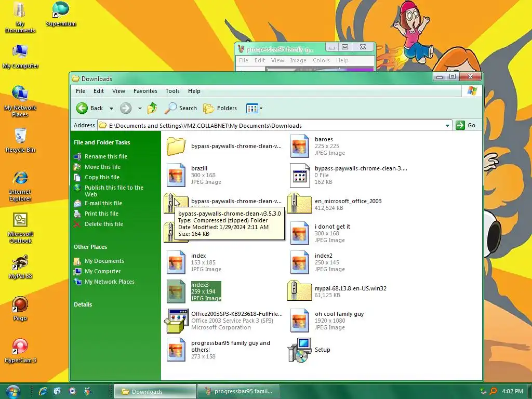Select the oh cool family guy image icon
The image size is (532, 399).
tap(300, 321)
